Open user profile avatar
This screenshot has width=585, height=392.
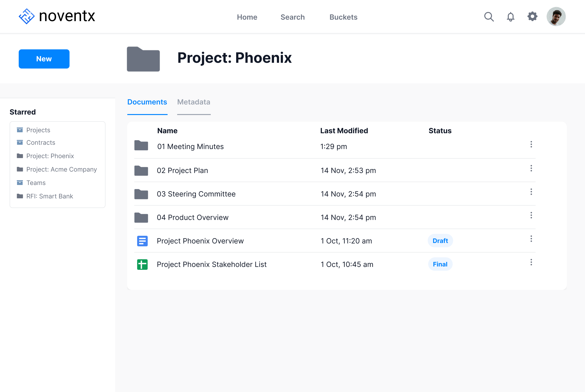(x=556, y=17)
